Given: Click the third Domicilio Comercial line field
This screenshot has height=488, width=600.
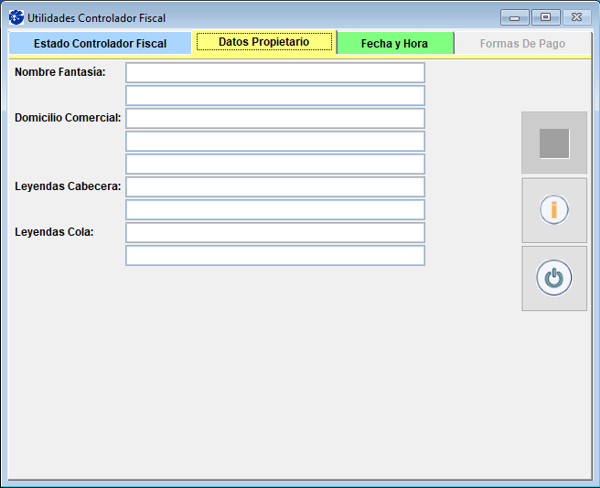Looking at the screenshot, I should [275, 164].
